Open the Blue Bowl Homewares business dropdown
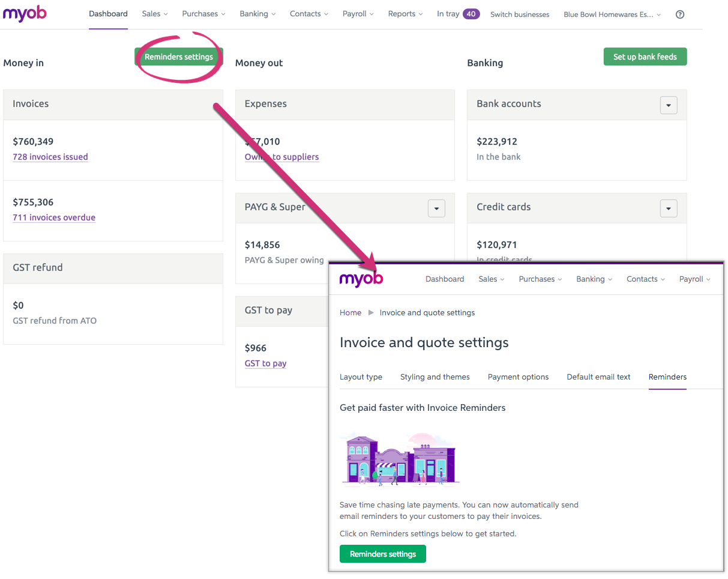This screenshot has height=579, width=728. (x=612, y=14)
